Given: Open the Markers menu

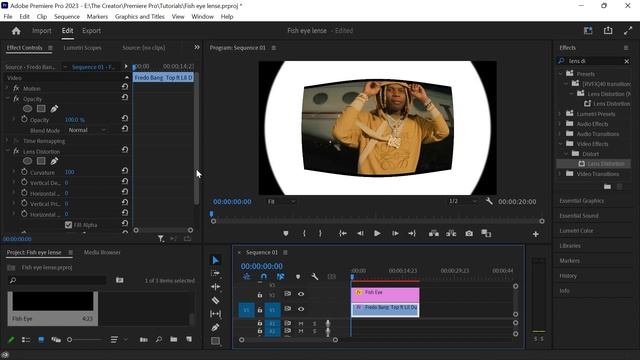Looking at the screenshot, I should (x=97, y=17).
